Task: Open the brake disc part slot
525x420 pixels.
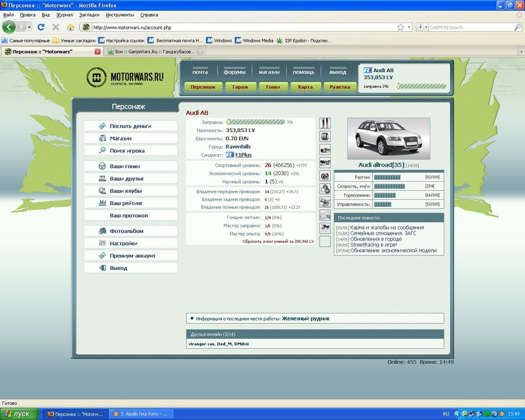Action: coord(325,176)
